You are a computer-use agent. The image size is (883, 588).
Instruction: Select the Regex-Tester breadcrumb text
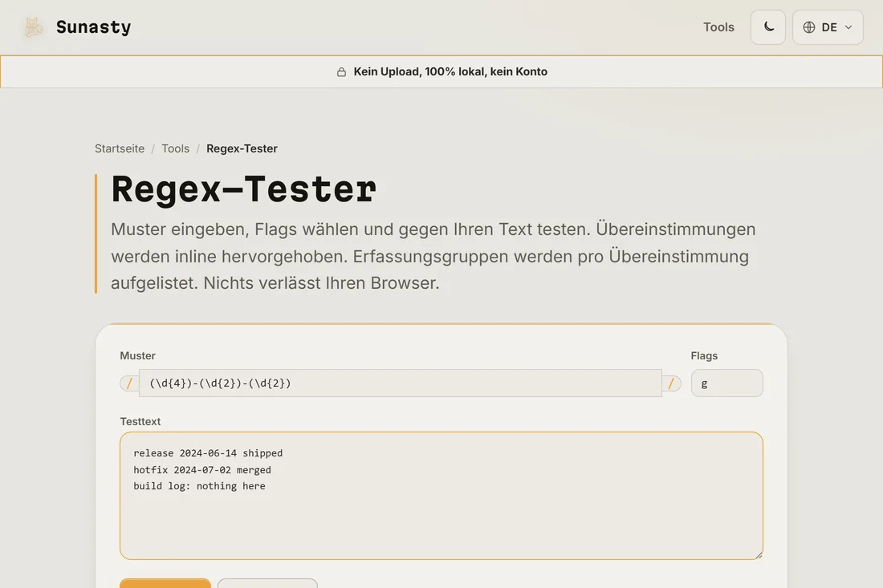click(x=242, y=148)
